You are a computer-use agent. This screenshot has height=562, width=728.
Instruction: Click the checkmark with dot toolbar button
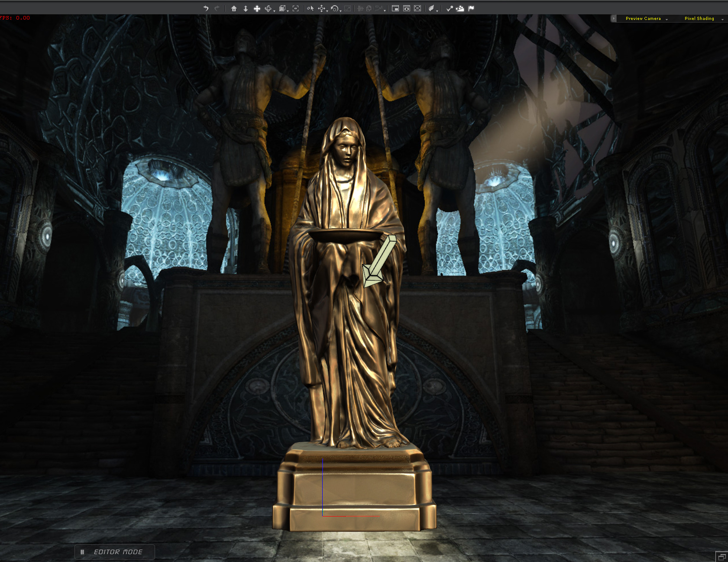(x=450, y=8)
